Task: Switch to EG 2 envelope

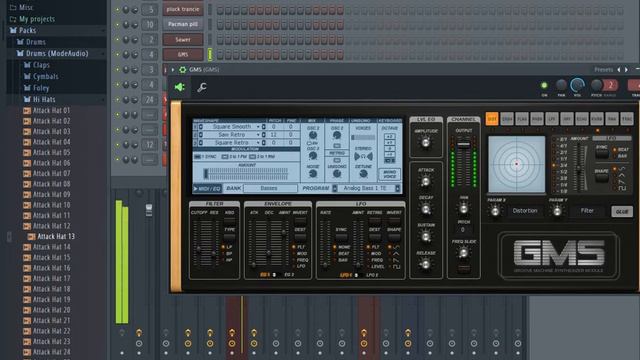Action: [x=289, y=275]
